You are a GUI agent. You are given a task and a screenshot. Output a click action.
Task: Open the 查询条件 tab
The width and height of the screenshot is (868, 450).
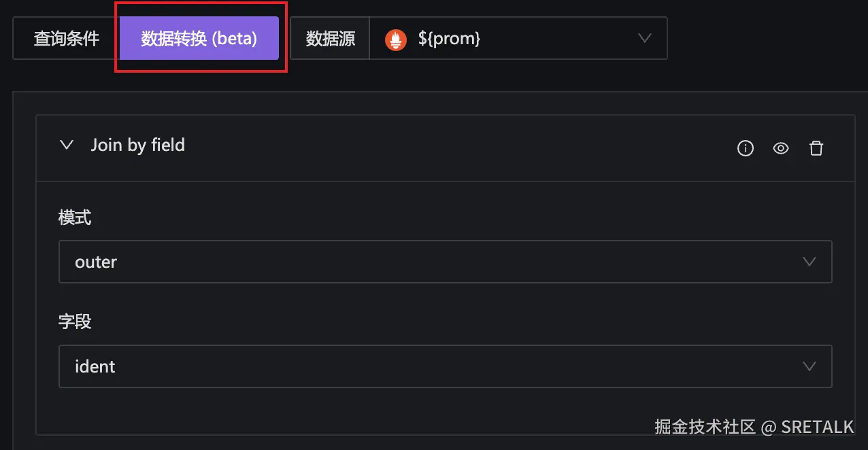point(67,39)
